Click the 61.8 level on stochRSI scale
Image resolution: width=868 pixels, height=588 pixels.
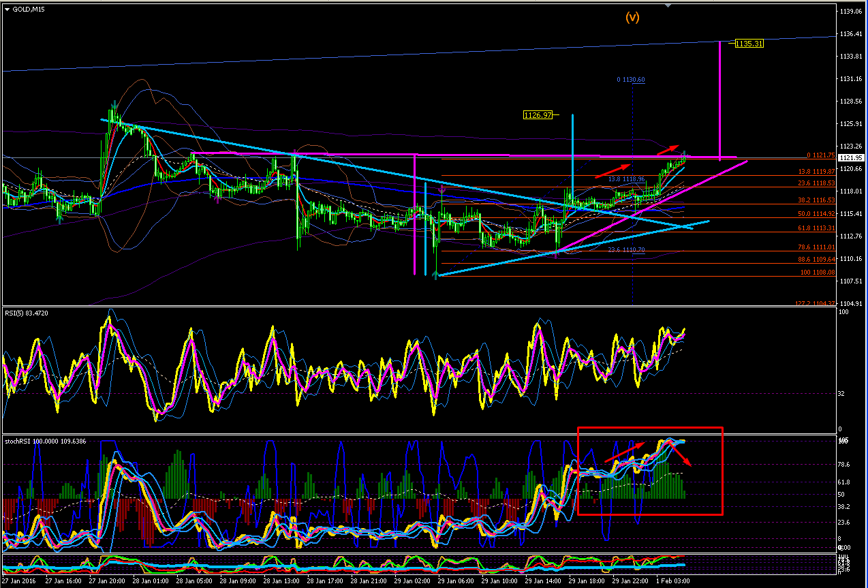[846, 482]
